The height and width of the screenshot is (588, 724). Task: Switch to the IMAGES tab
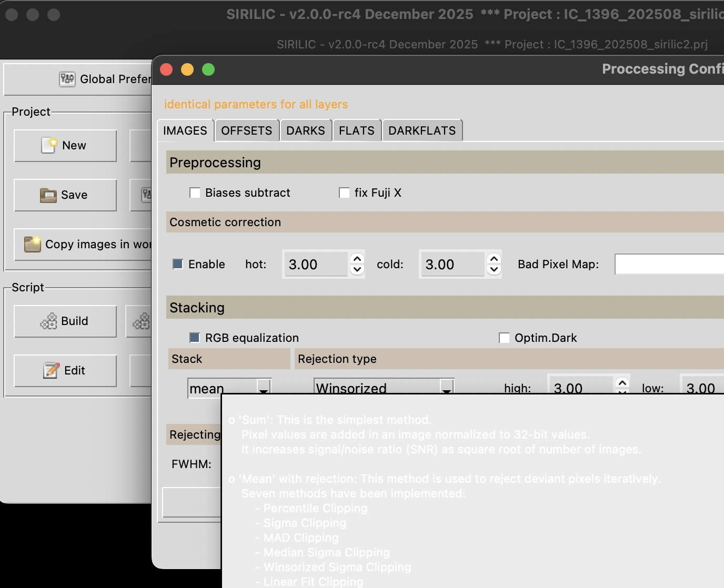(x=185, y=130)
